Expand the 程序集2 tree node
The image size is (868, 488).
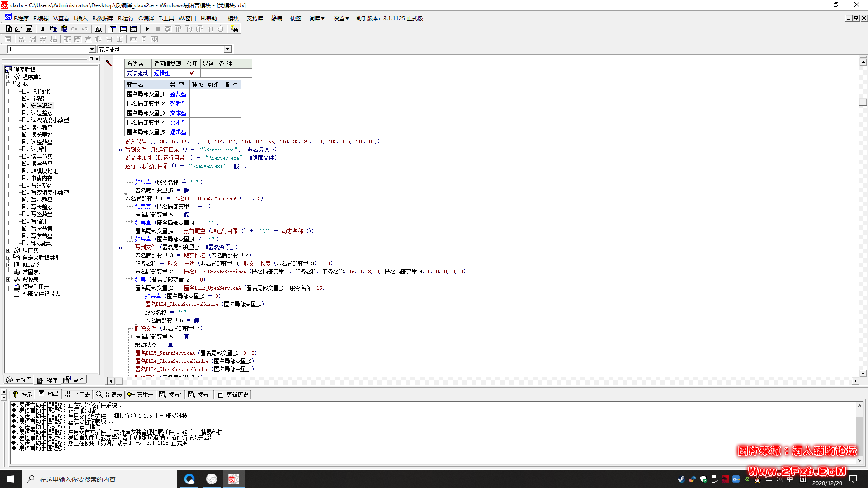click(8, 250)
